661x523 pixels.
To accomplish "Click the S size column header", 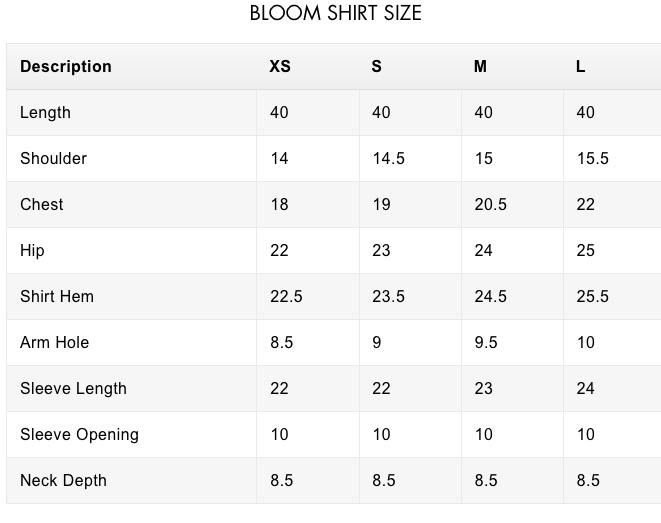I will [x=377, y=67].
